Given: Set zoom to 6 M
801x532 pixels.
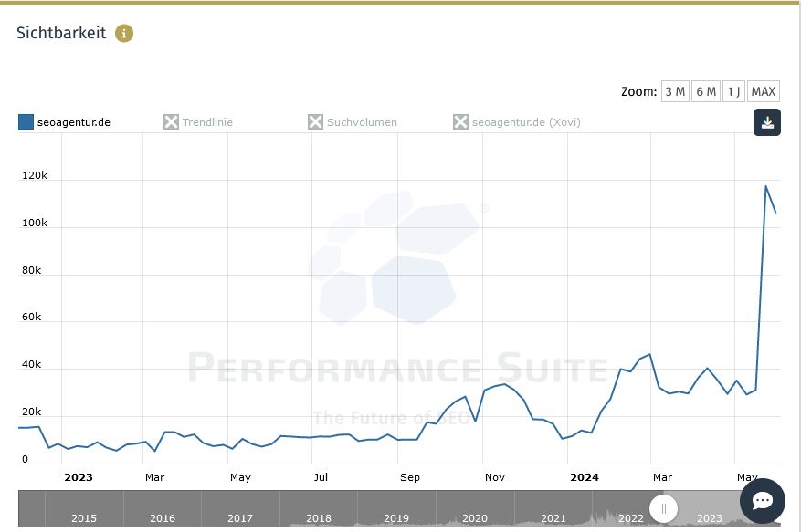Looking at the screenshot, I should (706, 91).
